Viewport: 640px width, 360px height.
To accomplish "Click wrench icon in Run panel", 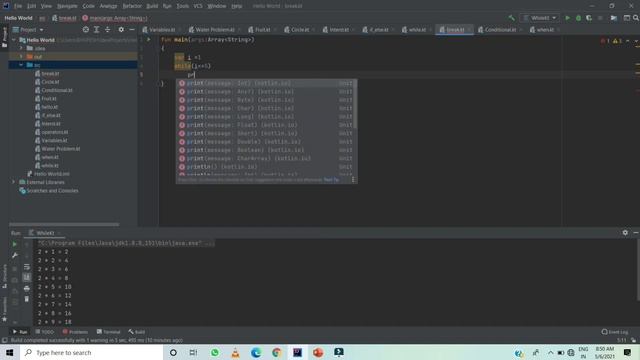I will point(15,256).
